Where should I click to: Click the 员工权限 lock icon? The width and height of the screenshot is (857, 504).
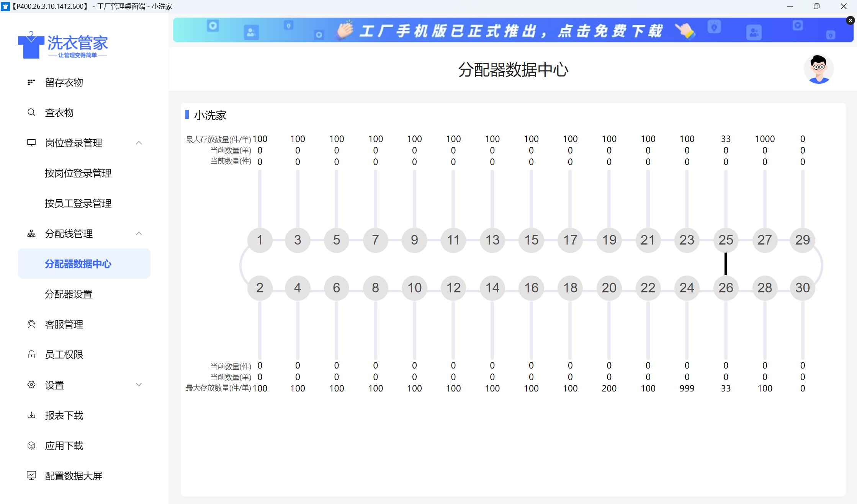click(31, 355)
